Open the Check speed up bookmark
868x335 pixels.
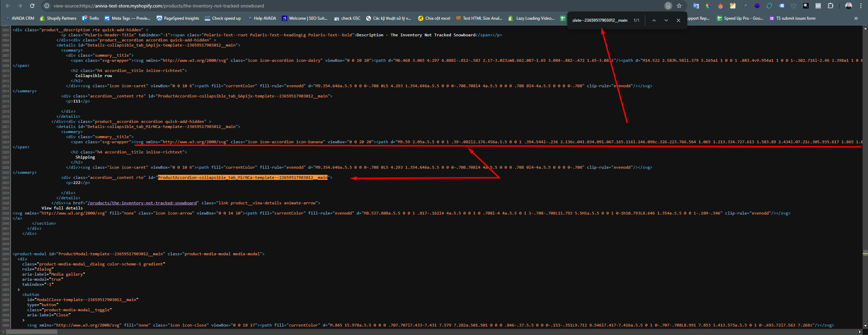(x=223, y=18)
